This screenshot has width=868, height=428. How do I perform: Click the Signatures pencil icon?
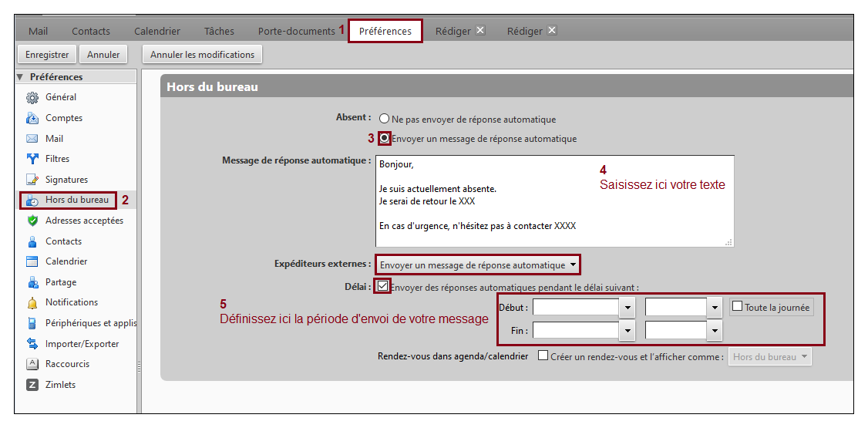tap(32, 180)
